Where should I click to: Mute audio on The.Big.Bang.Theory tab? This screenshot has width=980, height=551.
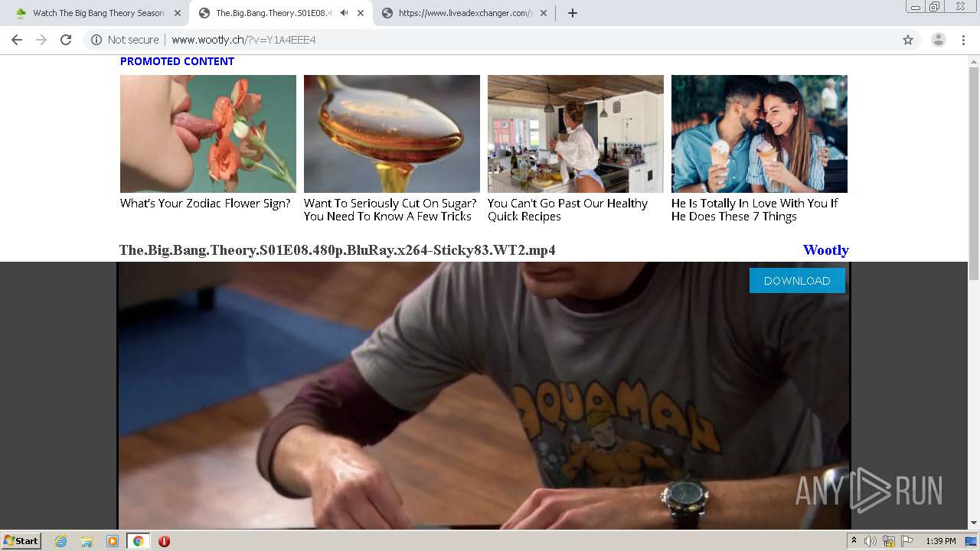coord(344,13)
